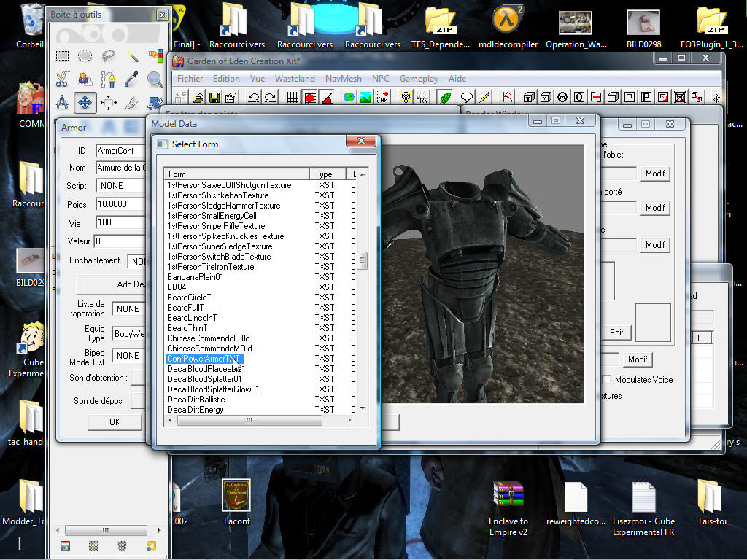
Task: Click the Vie field showing 100
Action: pyautogui.click(x=121, y=222)
